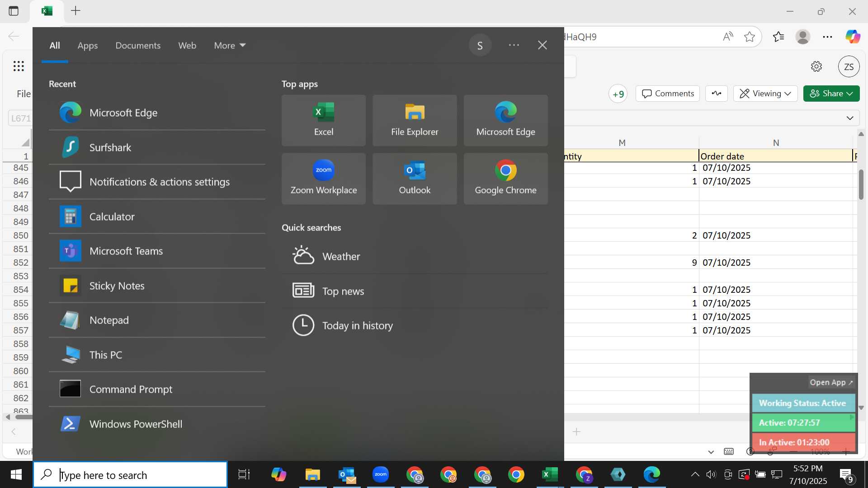The image size is (868, 488).
Task: Open Zoom from the taskbar
Action: pyautogui.click(x=381, y=474)
